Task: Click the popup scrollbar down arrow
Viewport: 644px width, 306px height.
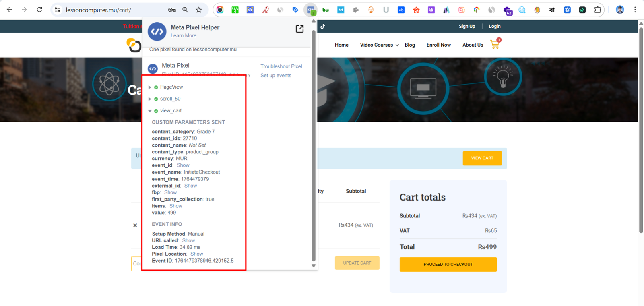Action: click(314, 266)
